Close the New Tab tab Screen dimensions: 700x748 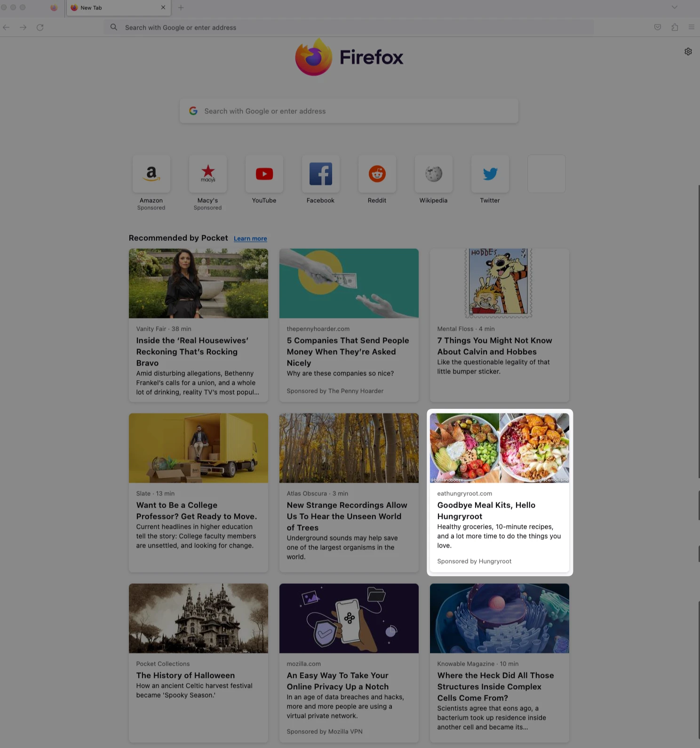point(163,8)
